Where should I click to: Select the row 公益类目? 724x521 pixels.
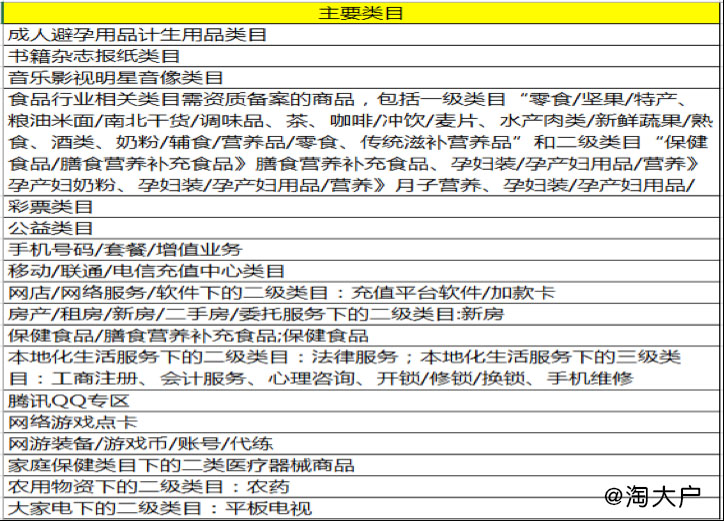click(361, 228)
